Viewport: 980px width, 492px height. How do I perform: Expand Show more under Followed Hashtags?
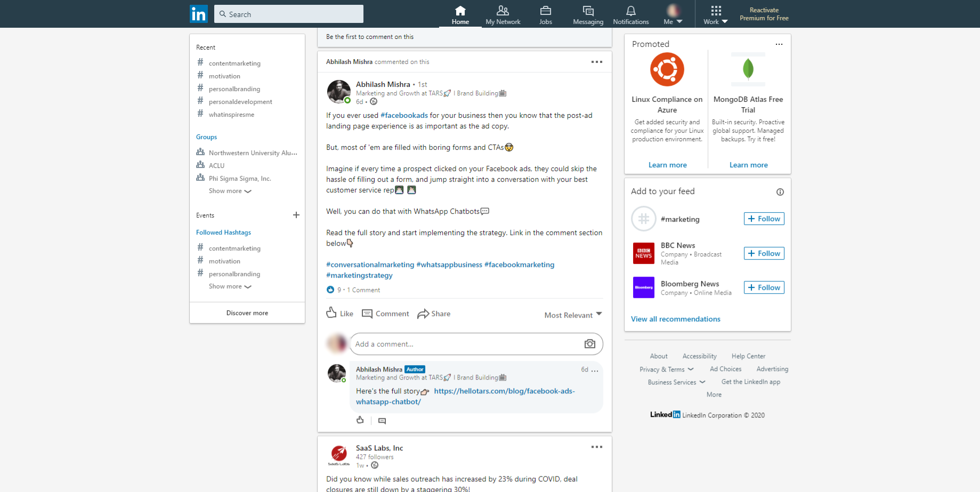(230, 286)
